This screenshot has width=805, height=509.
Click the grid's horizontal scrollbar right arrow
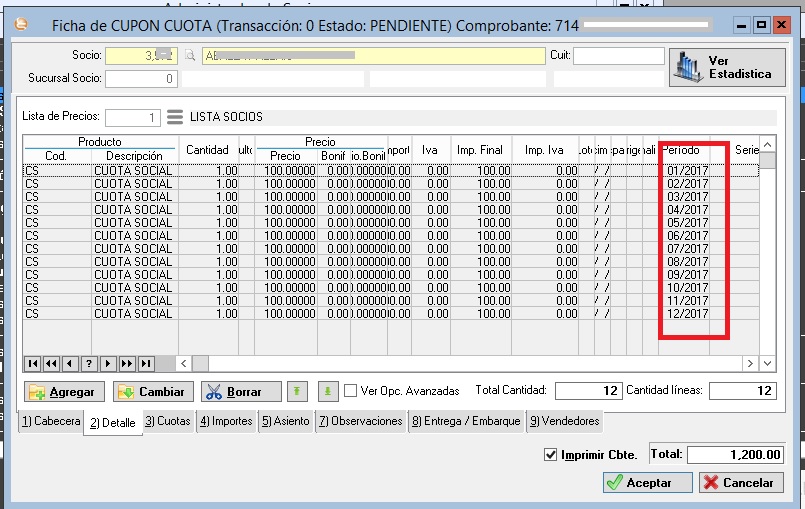(x=749, y=363)
